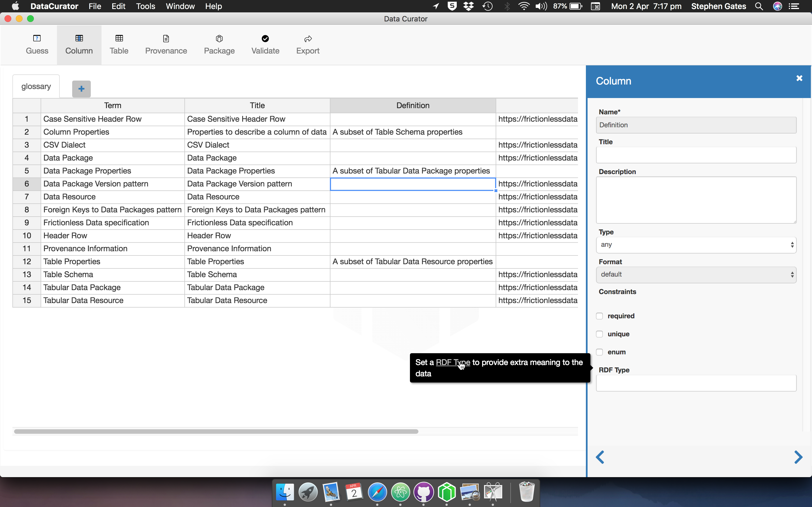Expand the Format dropdown showing default
The height and width of the screenshot is (507, 812).
pyautogui.click(x=696, y=275)
